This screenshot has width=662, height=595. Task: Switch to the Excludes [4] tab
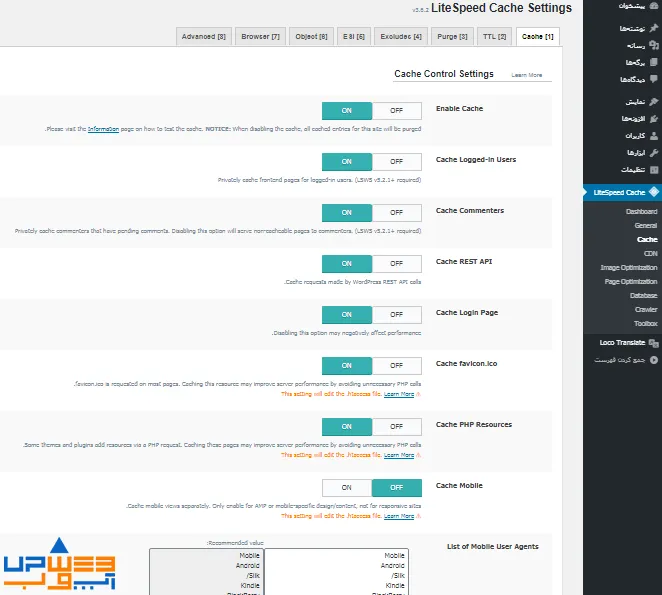pos(401,37)
